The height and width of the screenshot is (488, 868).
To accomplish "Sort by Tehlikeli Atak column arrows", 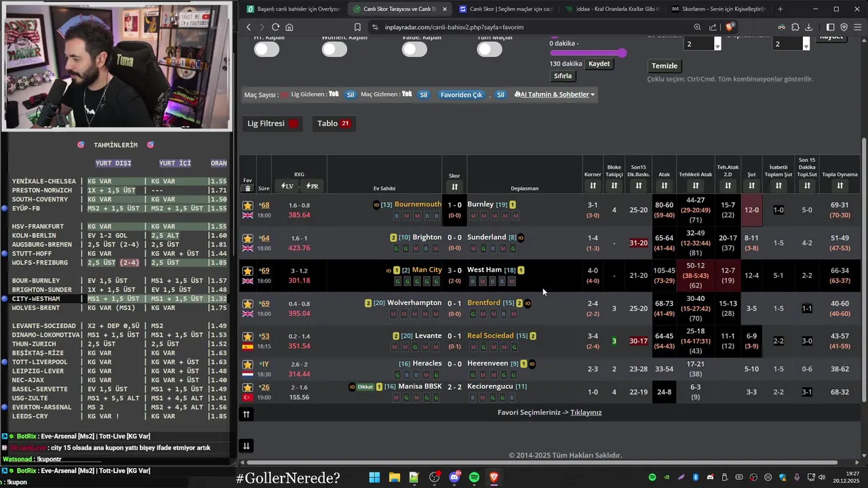I will (x=696, y=186).
